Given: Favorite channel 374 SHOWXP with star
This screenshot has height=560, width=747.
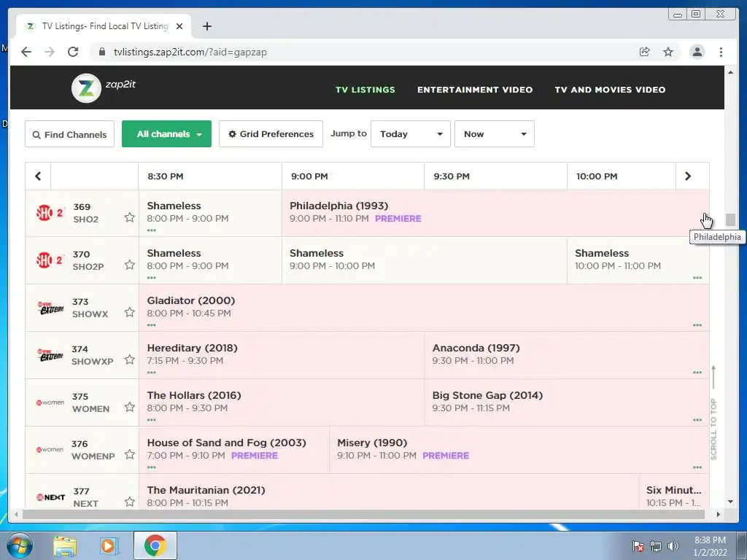Looking at the screenshot, I should [x=130, y=359].
